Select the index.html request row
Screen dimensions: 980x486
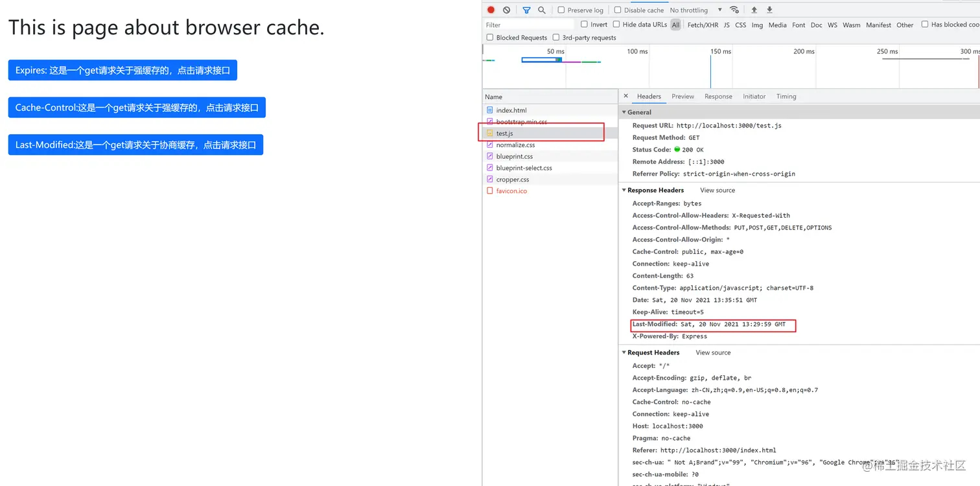pyautogui.click(x=550, y=110)
